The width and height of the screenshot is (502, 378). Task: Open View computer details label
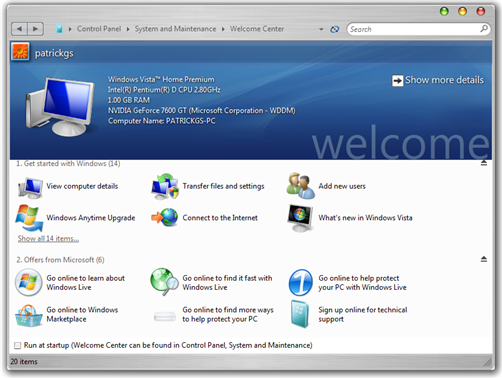point(82,186)
